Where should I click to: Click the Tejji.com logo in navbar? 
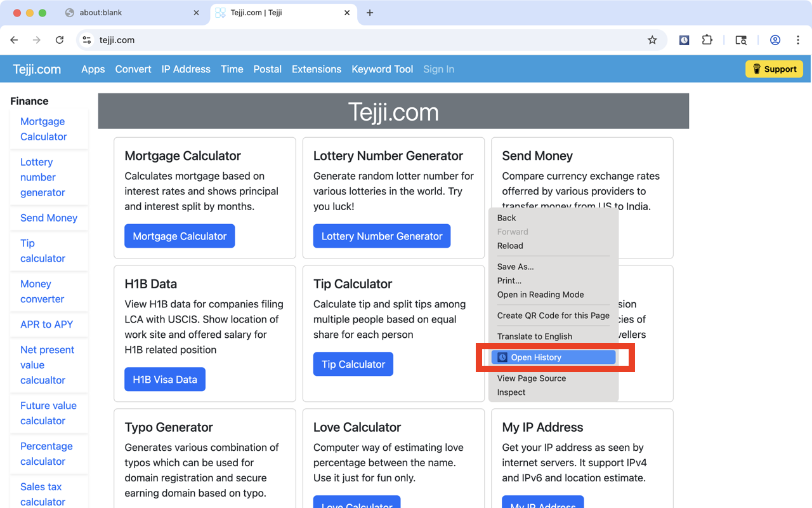click(37, 69)
